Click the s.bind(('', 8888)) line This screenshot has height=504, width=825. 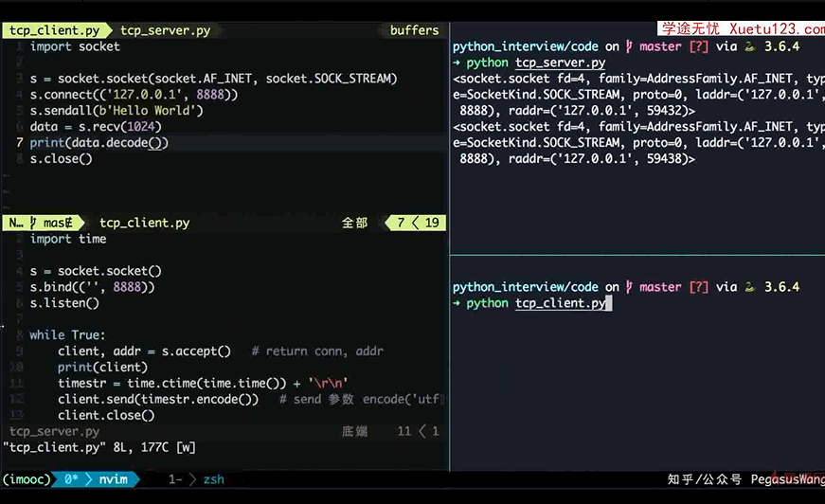(92, 287)
